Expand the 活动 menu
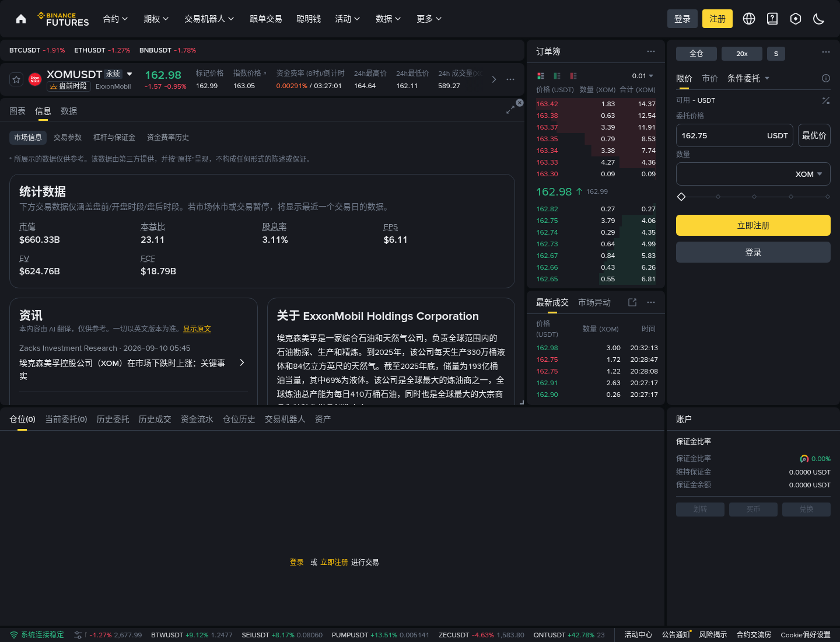 pyautogui.click(x=348, y=19)
